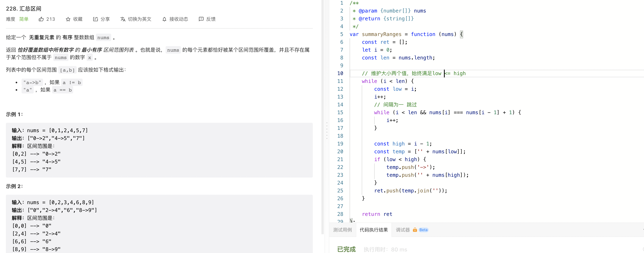Viewport: 644px width, 253px height.
Task: Click the 简单 difficulty label
Action: point(24,19)
